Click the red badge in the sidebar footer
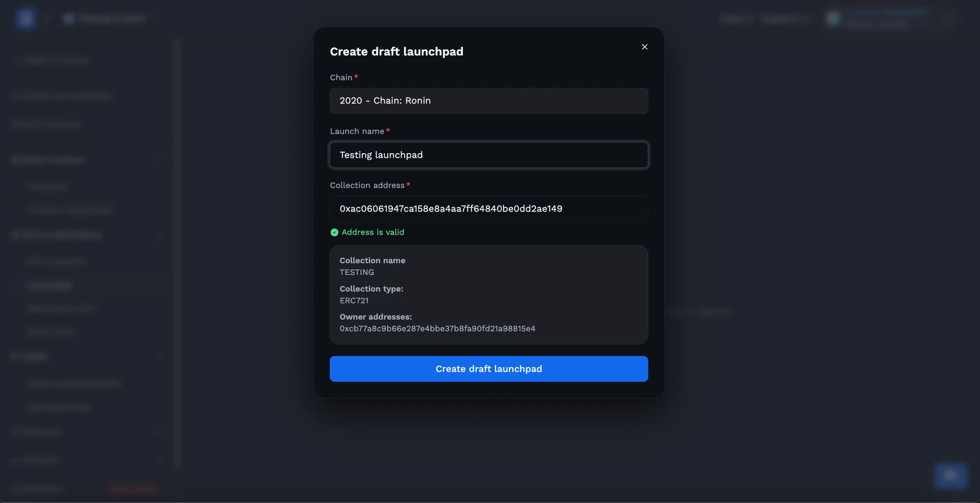This screenshot has height=503, width=980. (134, 489)
